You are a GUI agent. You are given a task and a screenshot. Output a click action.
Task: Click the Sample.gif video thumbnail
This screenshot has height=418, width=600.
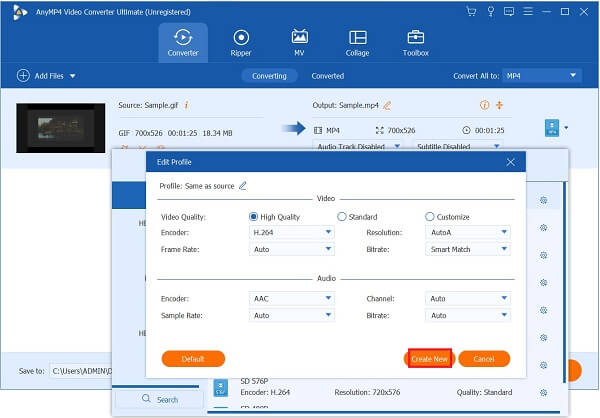(x=60, y=128)
